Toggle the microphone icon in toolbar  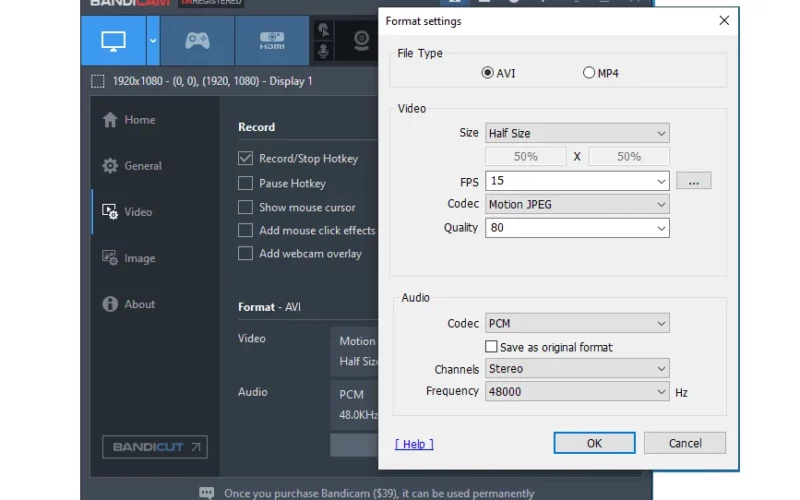[323, 51]
